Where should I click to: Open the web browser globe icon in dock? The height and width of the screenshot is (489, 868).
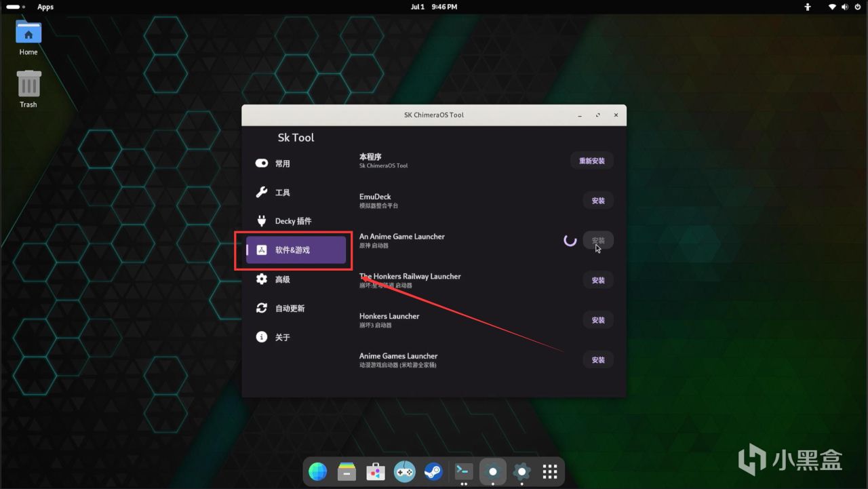[317, 471]
